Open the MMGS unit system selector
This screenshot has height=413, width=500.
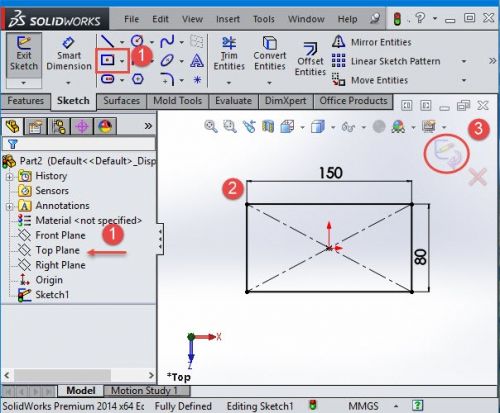click(364, 406)
